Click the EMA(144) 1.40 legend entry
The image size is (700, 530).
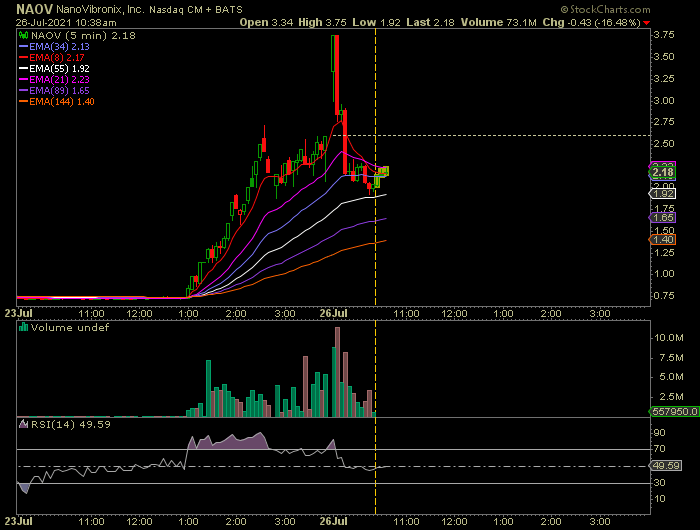57,102
